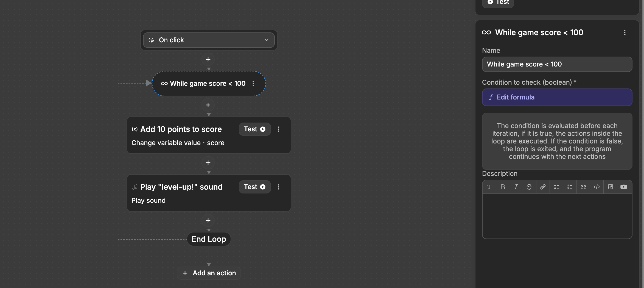
Task: Select the End Loop node on canvas
Action: (209, 239)
